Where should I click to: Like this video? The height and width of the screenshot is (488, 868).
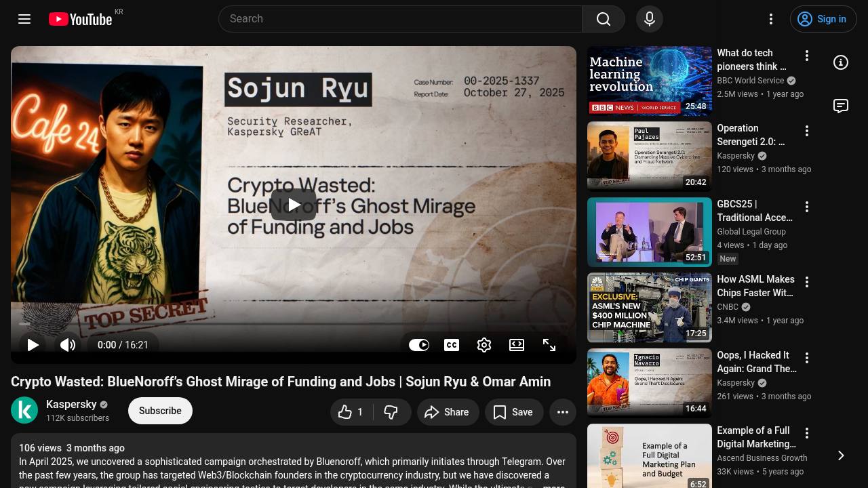pos(351,412)
